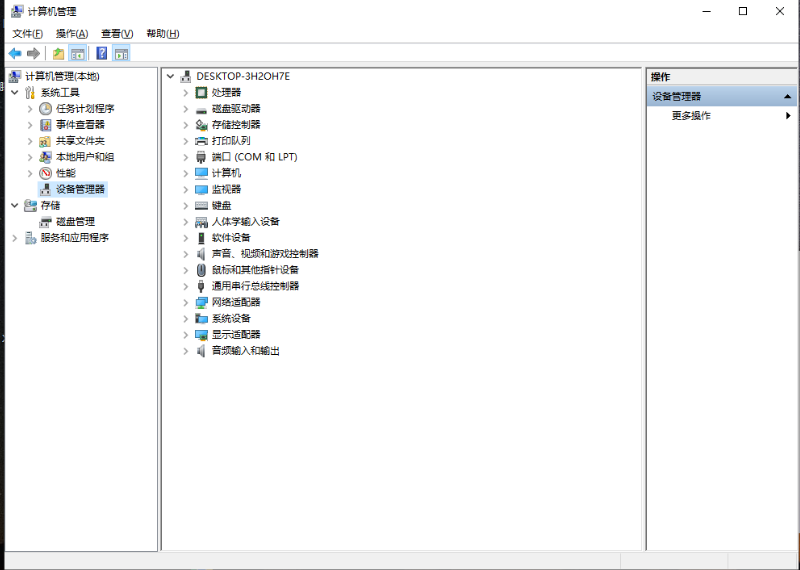Toggle Show/Hide Action Pane toolbar button

121,53
